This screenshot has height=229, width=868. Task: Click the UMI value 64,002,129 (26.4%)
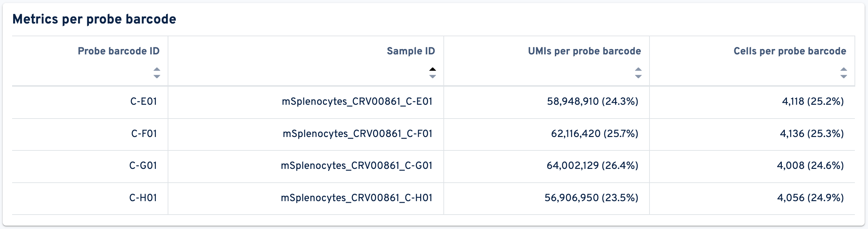tap(592, 166)
